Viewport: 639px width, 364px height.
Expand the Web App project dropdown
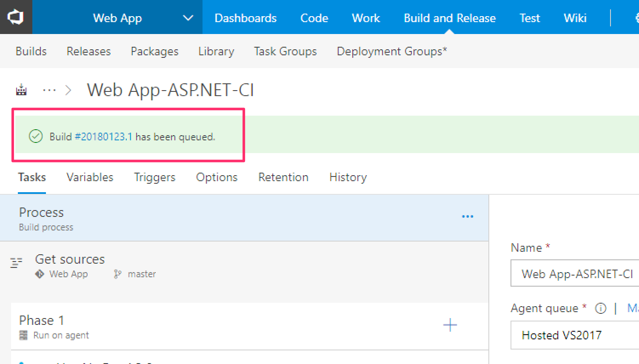(x=188, y=18)
